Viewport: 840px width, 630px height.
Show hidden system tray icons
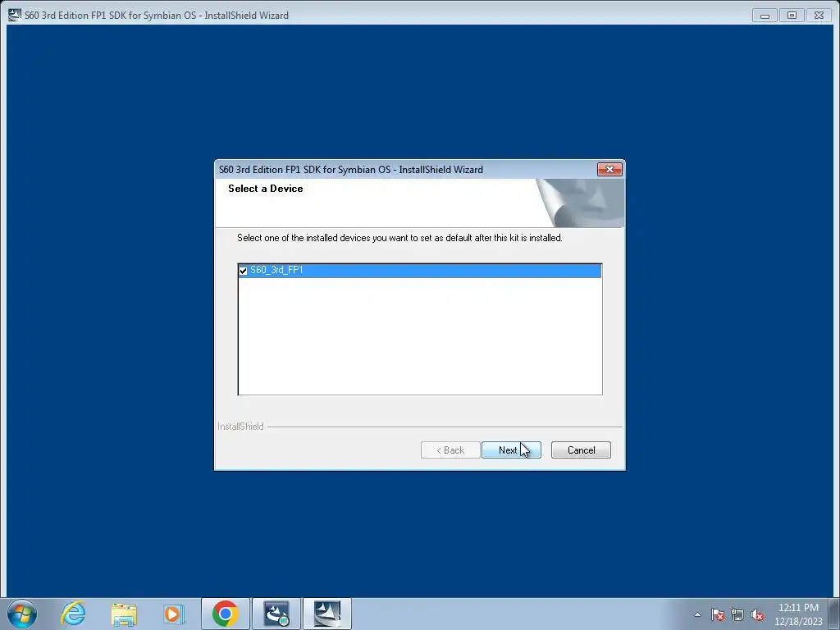pyautogui.click(x=697, y=614)
